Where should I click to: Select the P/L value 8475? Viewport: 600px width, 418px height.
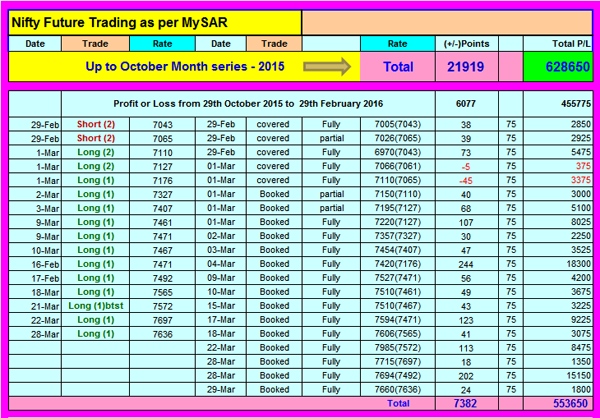(x=558, y=348)
